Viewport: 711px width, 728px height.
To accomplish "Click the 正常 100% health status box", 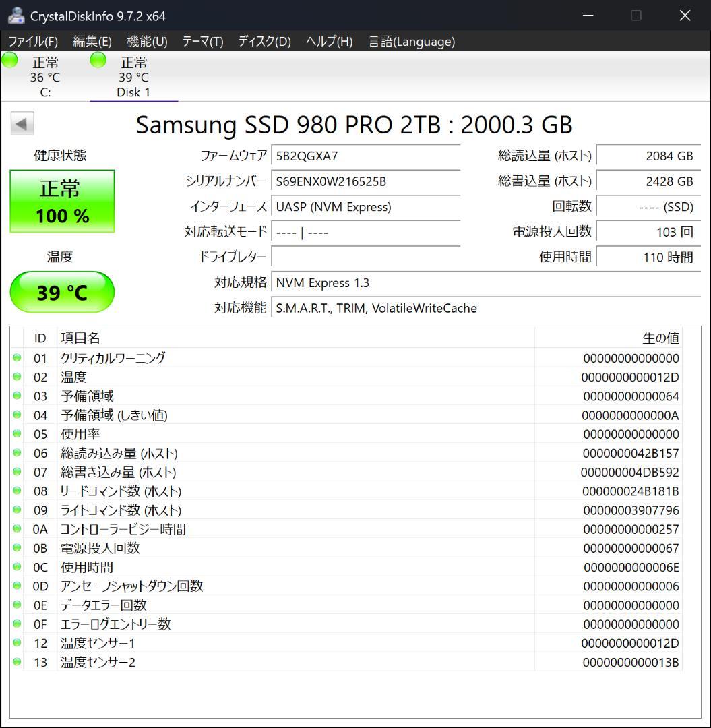I will (62, 200).
